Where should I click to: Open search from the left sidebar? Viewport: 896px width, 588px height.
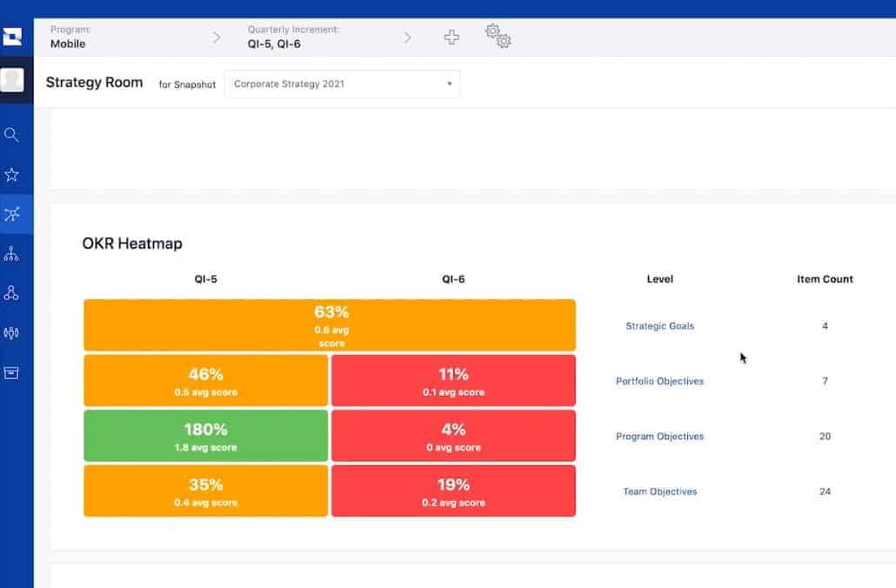pyautogui.click(x=12, y=135)
